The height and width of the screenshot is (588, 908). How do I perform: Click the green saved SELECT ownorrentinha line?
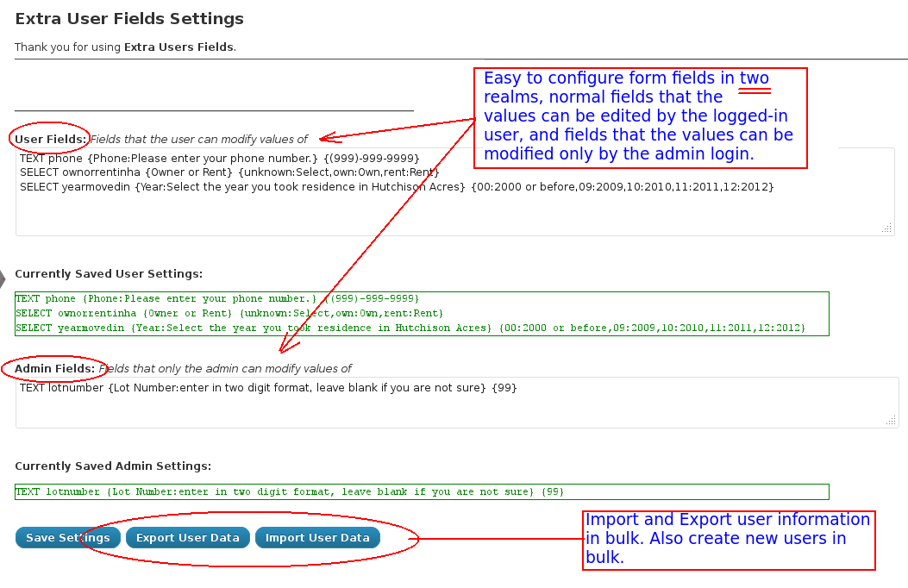[229, 314]
